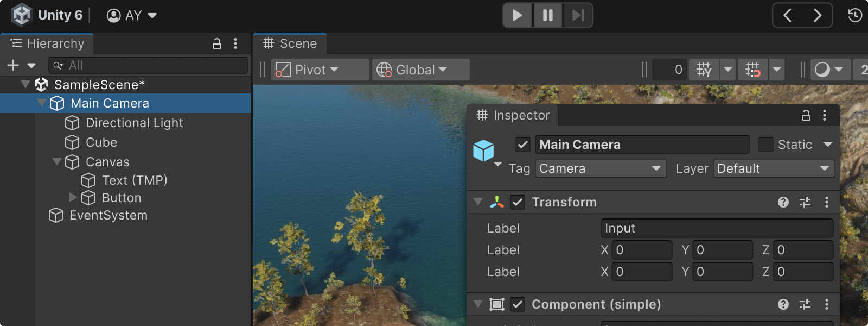This screenshot has width=868, height=326.
Task: Open Transform component help icon
Action: tap(783, 202)
